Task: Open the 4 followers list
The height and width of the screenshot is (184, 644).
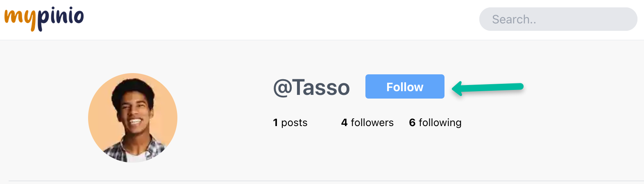Action: (x=367, y=122)
